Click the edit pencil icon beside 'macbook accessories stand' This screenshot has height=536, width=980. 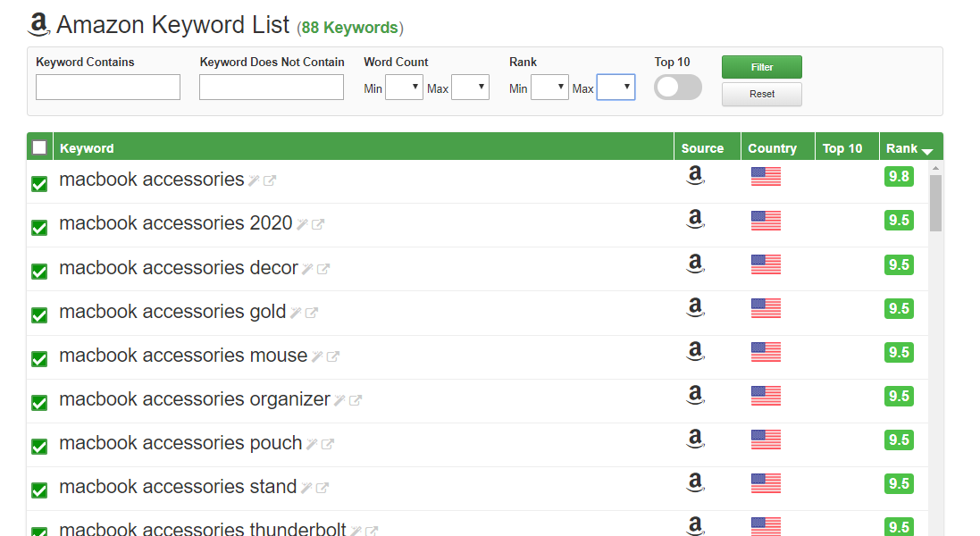(x=306, y=488)
